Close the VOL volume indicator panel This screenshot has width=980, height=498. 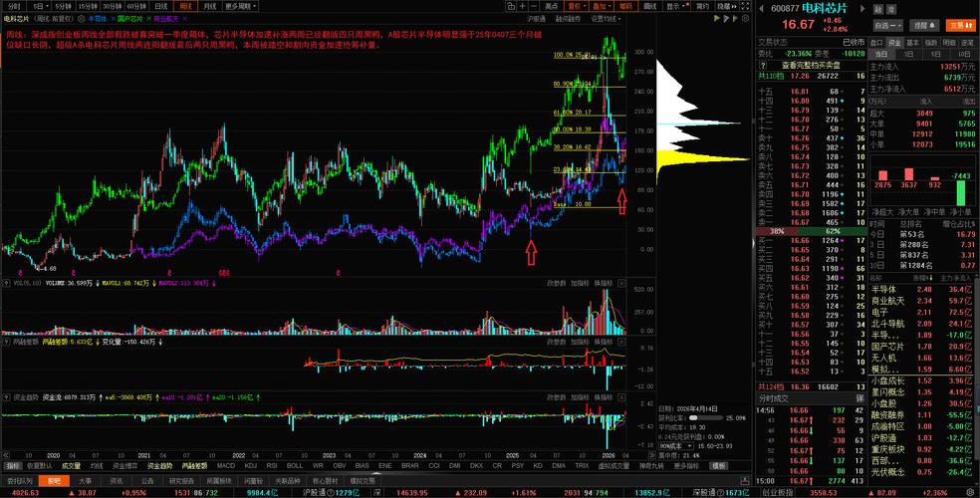(621, 283)
